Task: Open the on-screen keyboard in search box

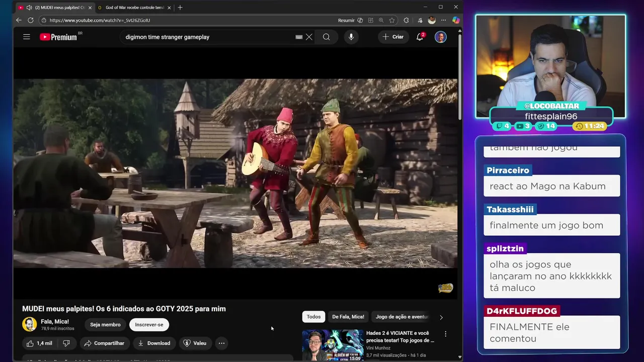Action: [299, 37]
